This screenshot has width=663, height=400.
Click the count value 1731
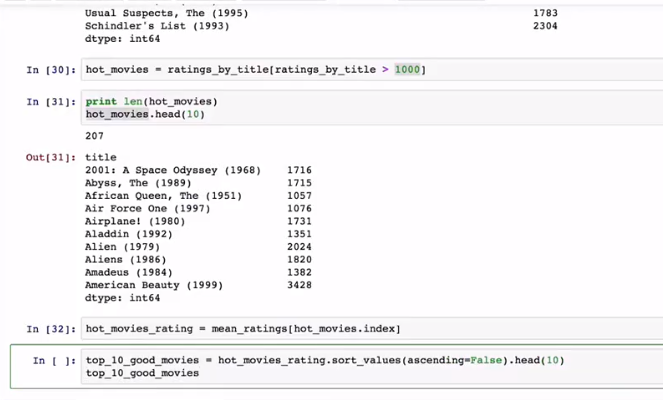coord(299,221)
